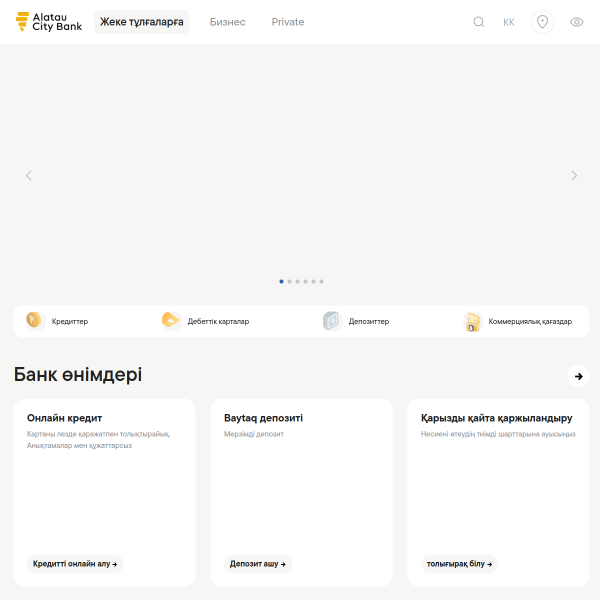The height and width of the screenshot is (600, 600).
Task: Open the Кредиттер coin icon
Action: (34, 321)
